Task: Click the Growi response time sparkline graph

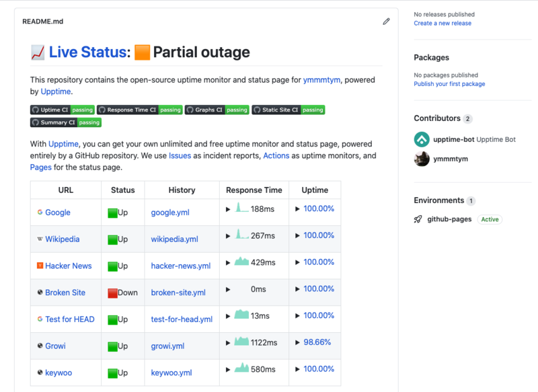Action: click(241, 342)
